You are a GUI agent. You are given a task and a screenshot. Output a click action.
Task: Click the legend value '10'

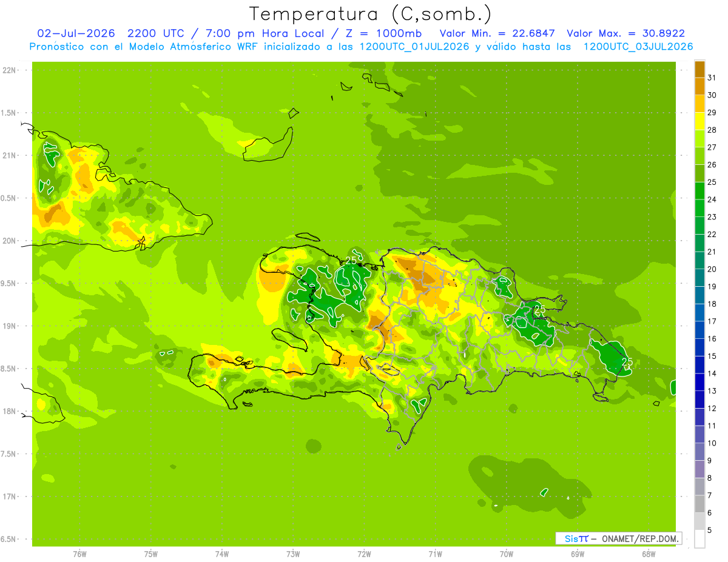[712, 443]
